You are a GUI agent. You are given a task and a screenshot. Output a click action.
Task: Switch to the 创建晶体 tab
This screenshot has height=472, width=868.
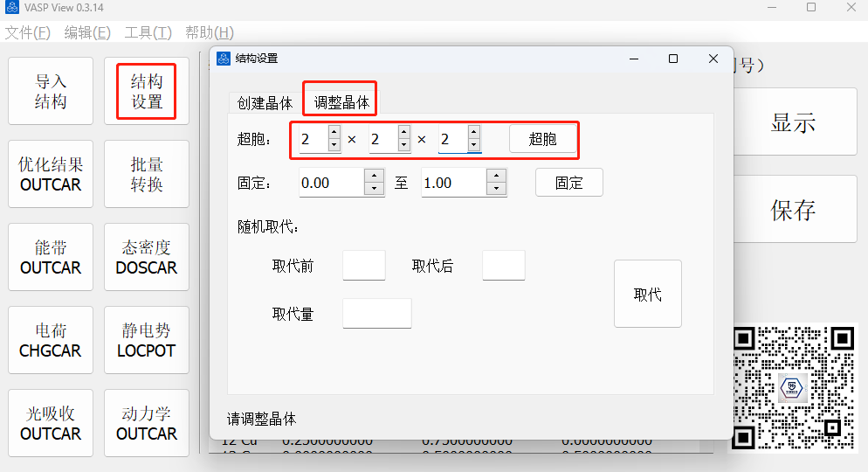pyautogui.click(x=265, y=102)
